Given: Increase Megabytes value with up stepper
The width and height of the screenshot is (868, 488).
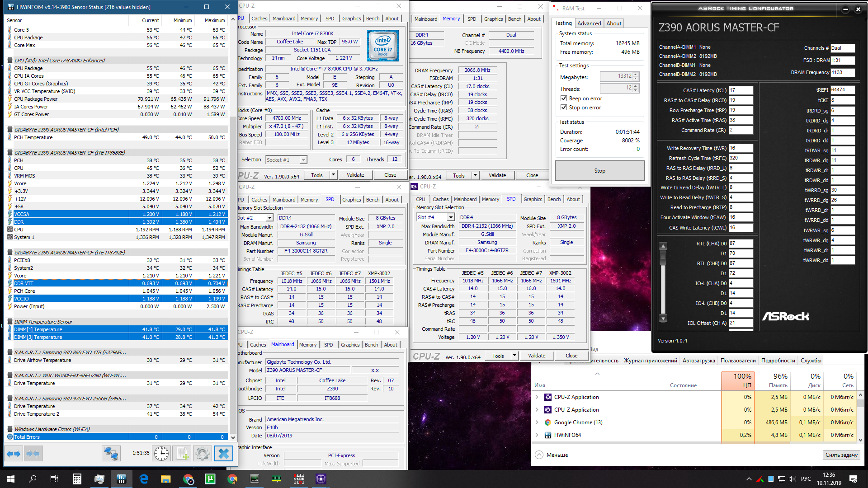Looking at the screenshot, I should pos(636,74).
